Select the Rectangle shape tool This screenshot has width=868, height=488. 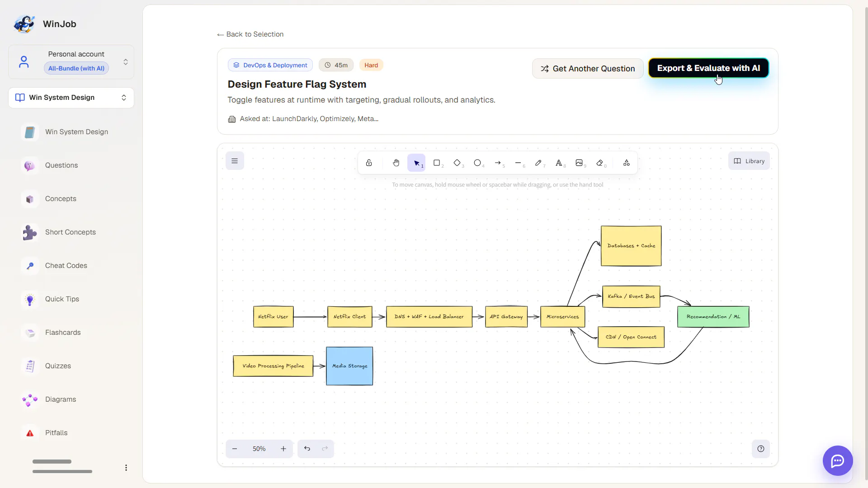click(437, 163)
